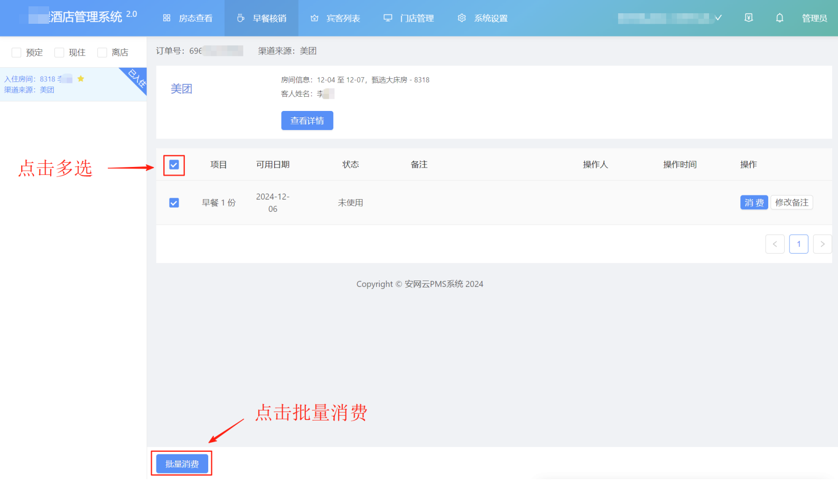Click the 批量消费 button

point(182,464)
